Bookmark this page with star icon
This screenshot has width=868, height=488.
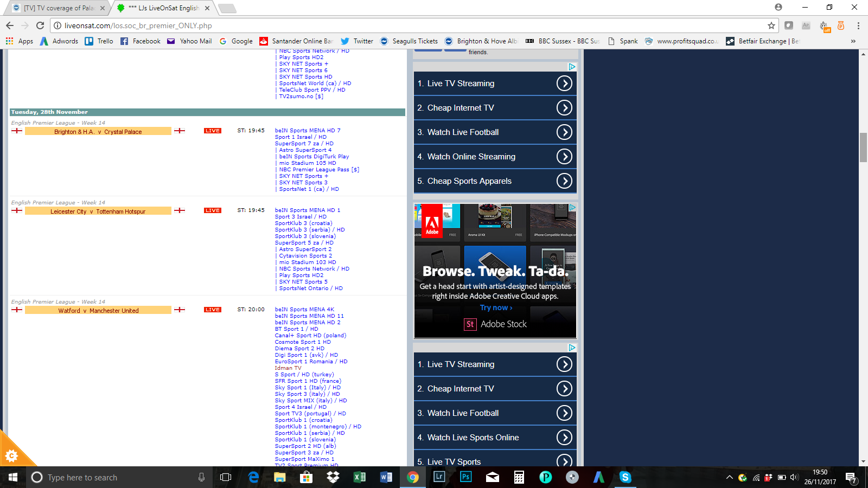(771, 25)
